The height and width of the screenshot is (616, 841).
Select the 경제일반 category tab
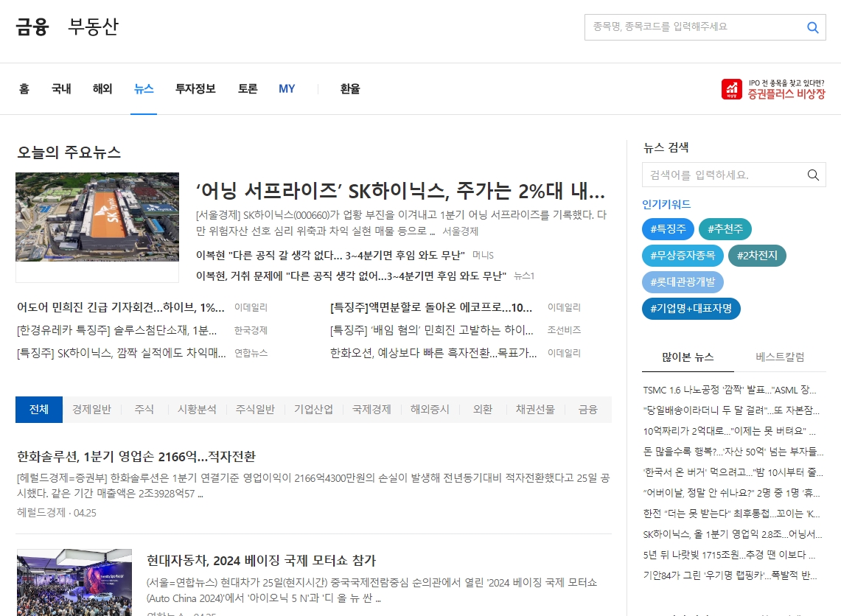[91, 410]
